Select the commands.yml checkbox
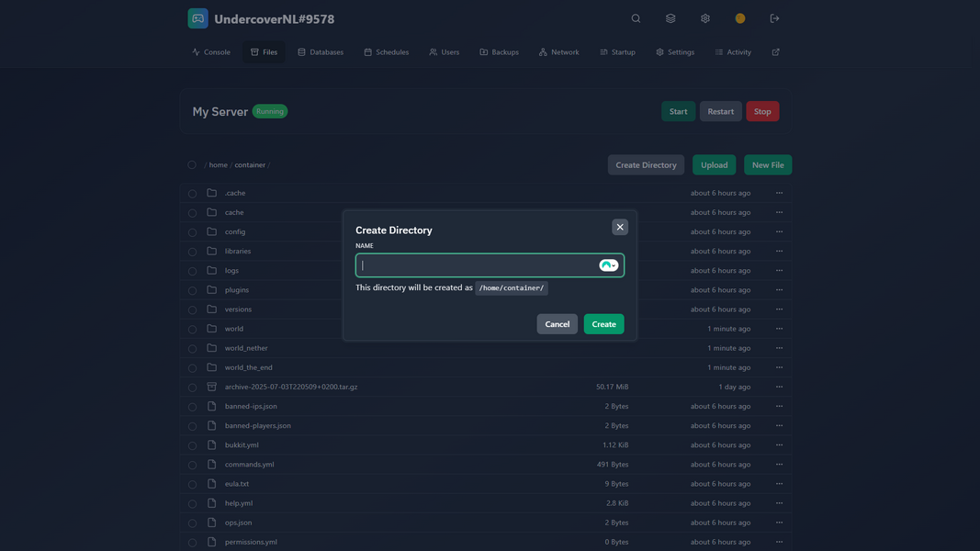Image resolution: width=980 pixels, height=551 pixels. [x=193, y=465]
